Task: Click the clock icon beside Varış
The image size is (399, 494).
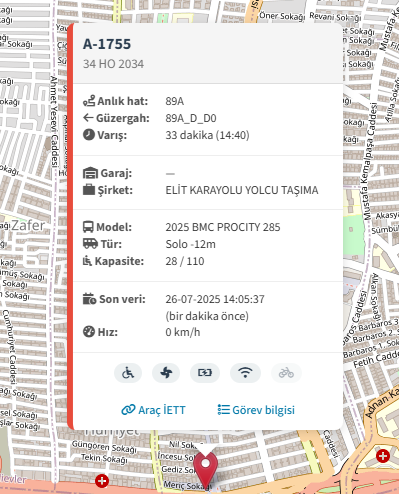Action: click(89, 135)
